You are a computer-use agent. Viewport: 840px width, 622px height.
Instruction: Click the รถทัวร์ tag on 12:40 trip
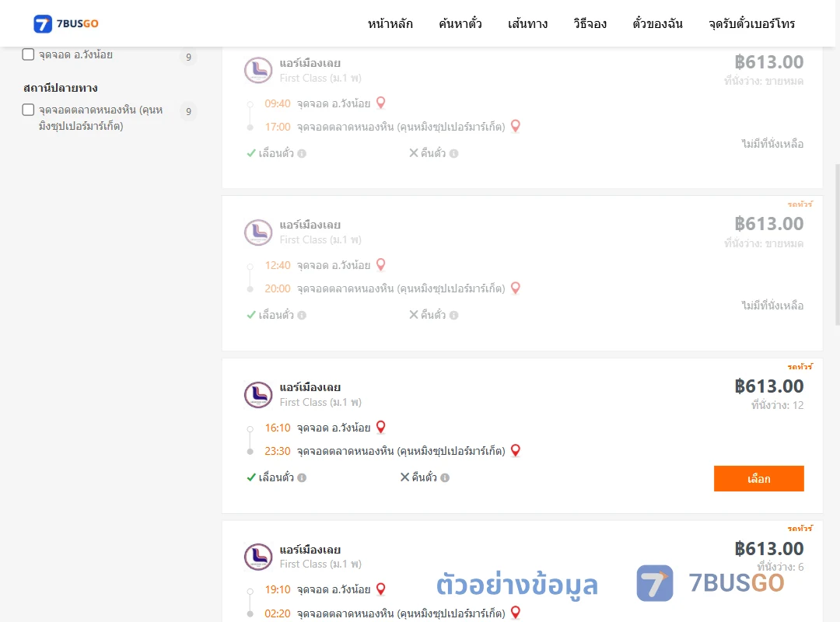(800, 204)
